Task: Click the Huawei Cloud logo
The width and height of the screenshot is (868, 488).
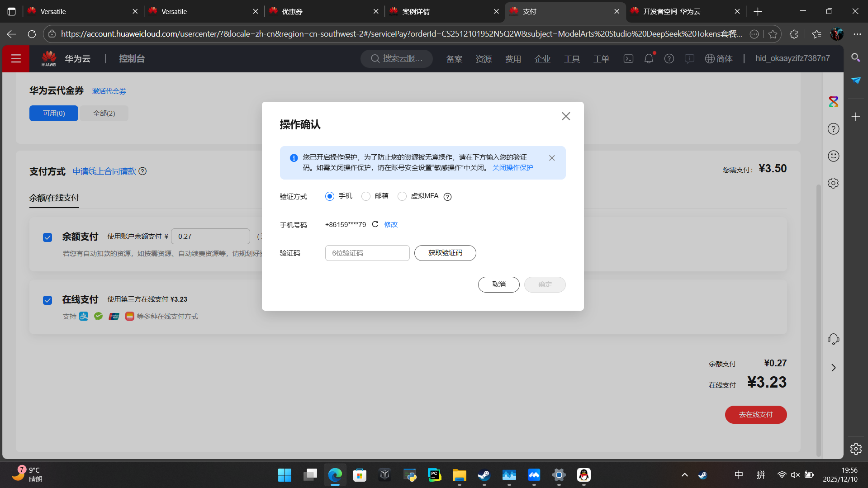Action: tap(49, 59)
